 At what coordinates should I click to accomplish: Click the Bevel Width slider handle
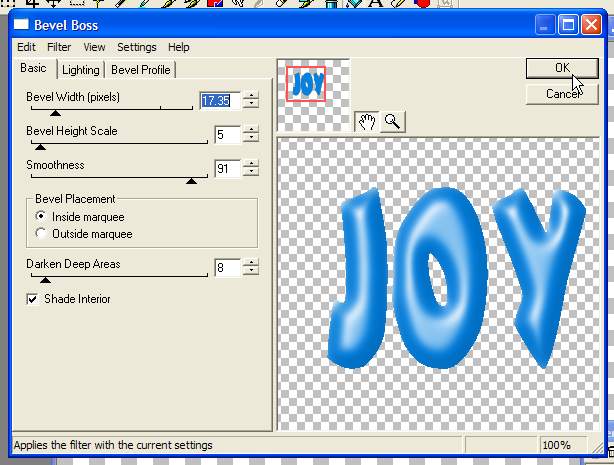pos(55,113)
